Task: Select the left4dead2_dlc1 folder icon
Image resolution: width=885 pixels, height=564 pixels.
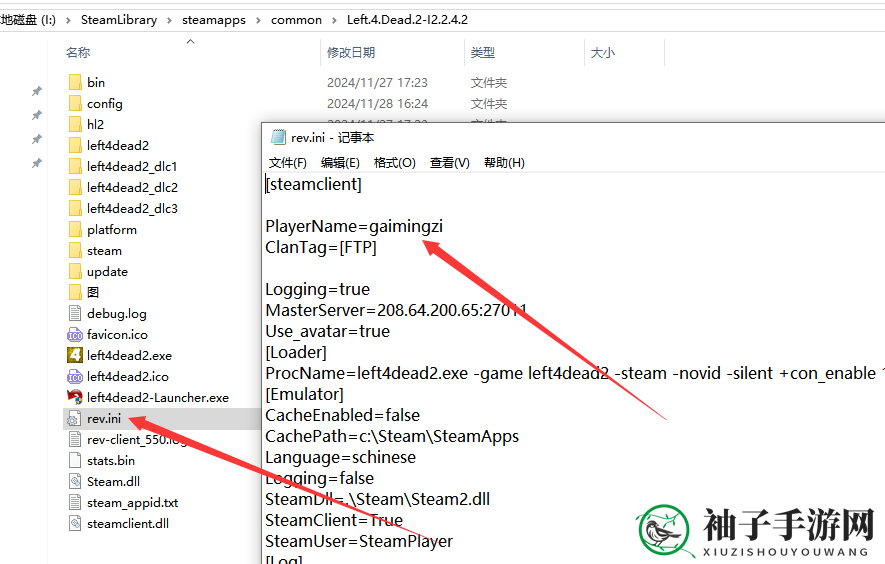Action: [x=75, y=167]
